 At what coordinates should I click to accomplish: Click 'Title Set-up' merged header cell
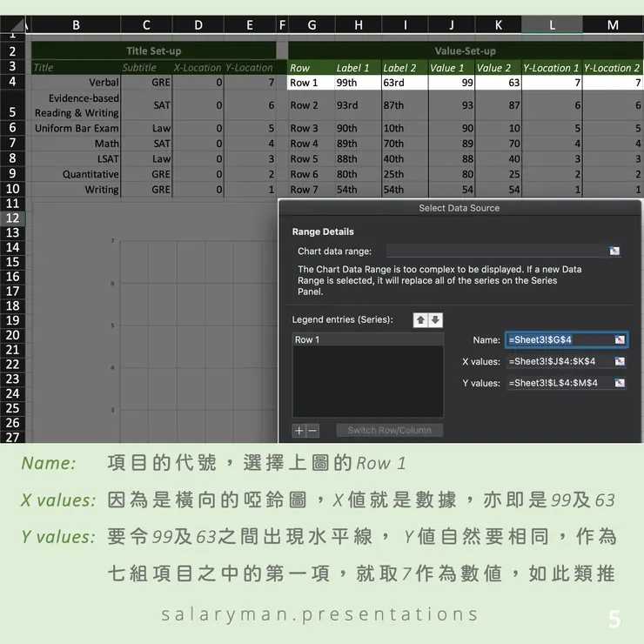click(x=154, y=51)
